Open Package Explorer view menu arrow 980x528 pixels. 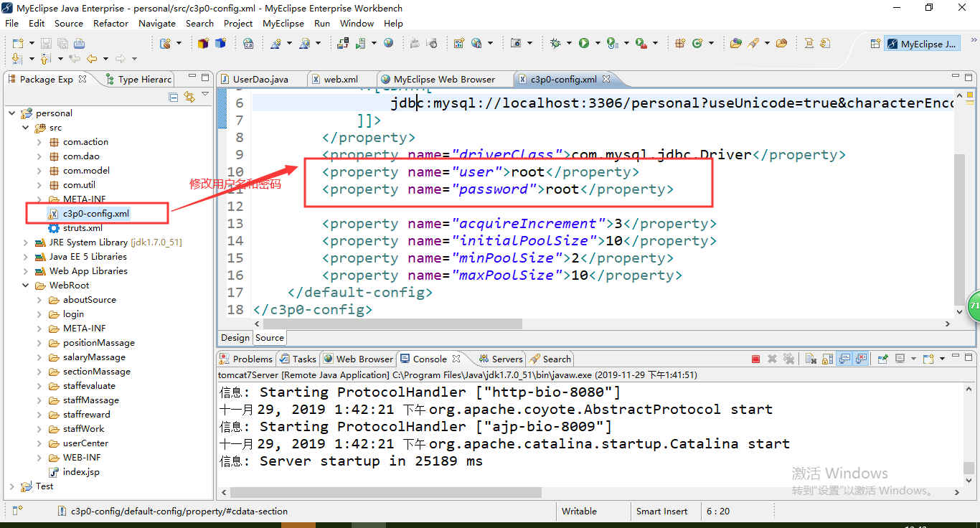pyautogui.click(x=205, y=95)
